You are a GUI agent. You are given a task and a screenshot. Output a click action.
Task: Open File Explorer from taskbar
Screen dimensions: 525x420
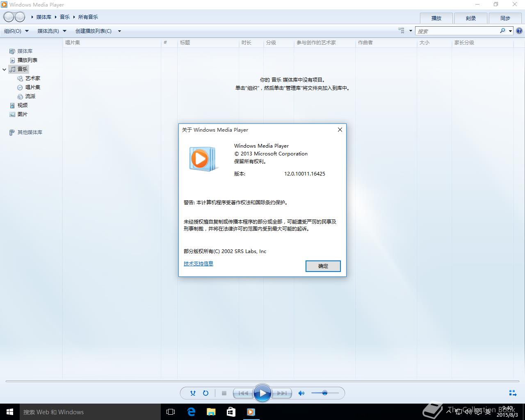211,412
